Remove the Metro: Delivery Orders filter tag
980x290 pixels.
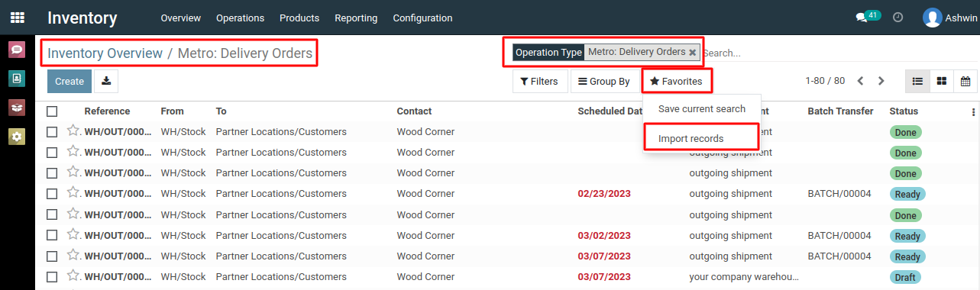tap(692, 52)
